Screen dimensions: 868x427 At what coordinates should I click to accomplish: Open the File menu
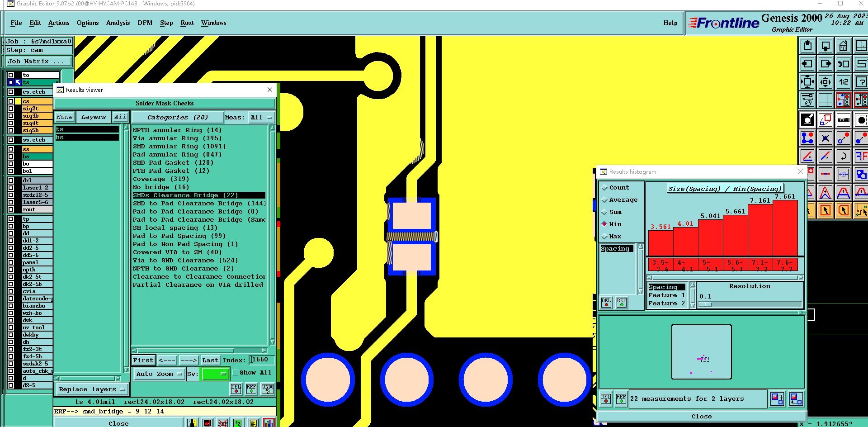(x=16, y=23)
